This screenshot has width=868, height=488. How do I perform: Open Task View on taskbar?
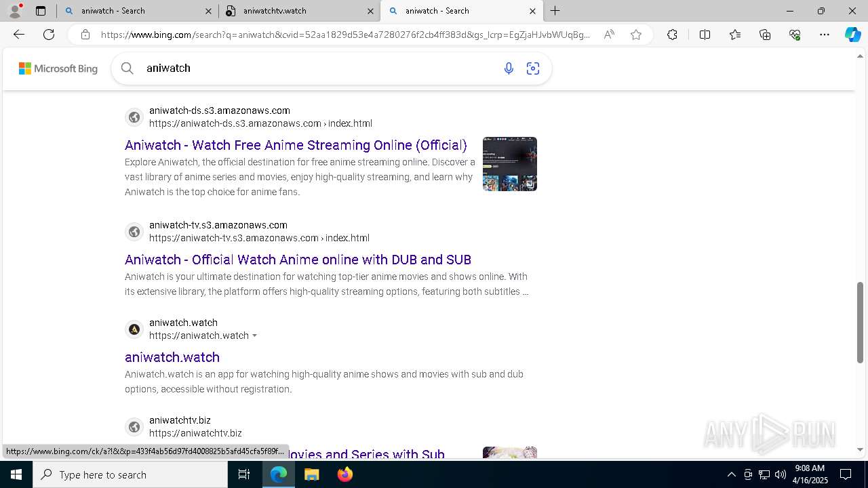[244, 474]
